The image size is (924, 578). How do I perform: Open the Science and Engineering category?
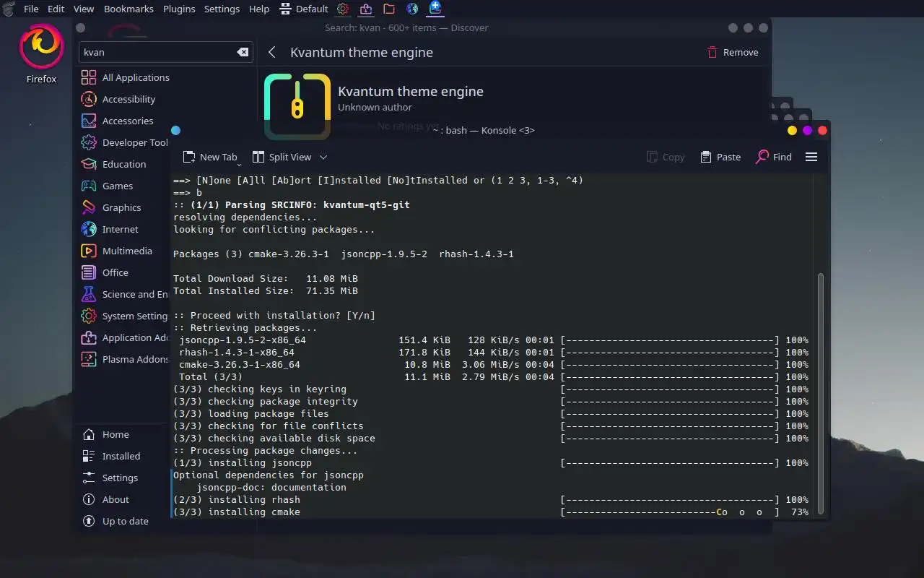pyautogui.click(x=125, y=294)
